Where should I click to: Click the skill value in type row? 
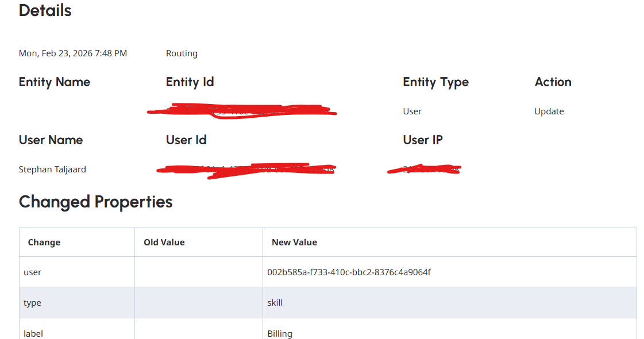coord(275,303)
